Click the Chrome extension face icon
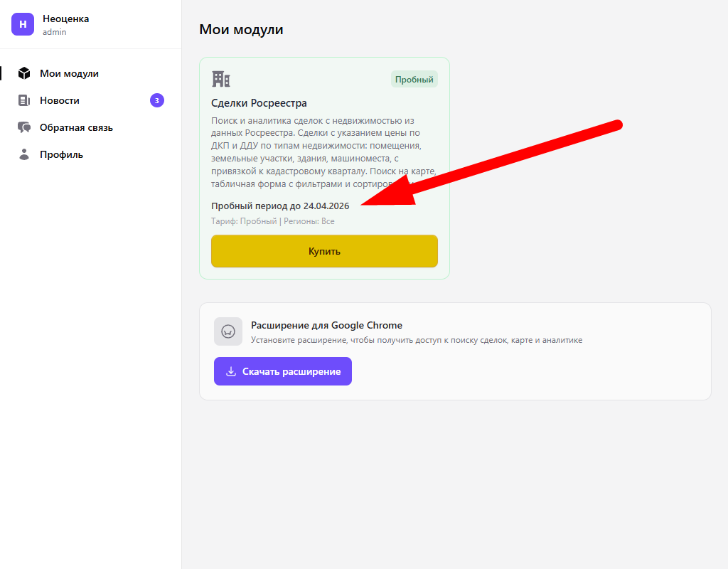This screenshot has width=728, height=569. (x=228, y=331)
